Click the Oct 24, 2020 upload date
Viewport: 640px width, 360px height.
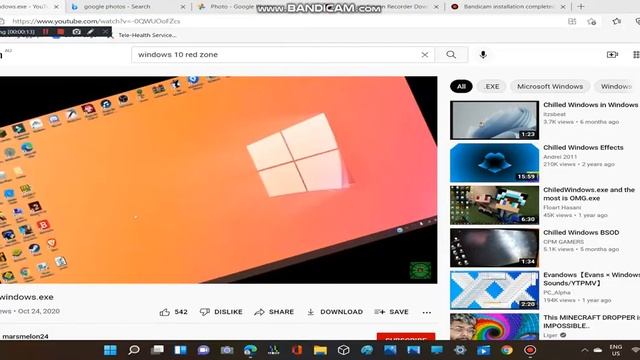point(39,311)
